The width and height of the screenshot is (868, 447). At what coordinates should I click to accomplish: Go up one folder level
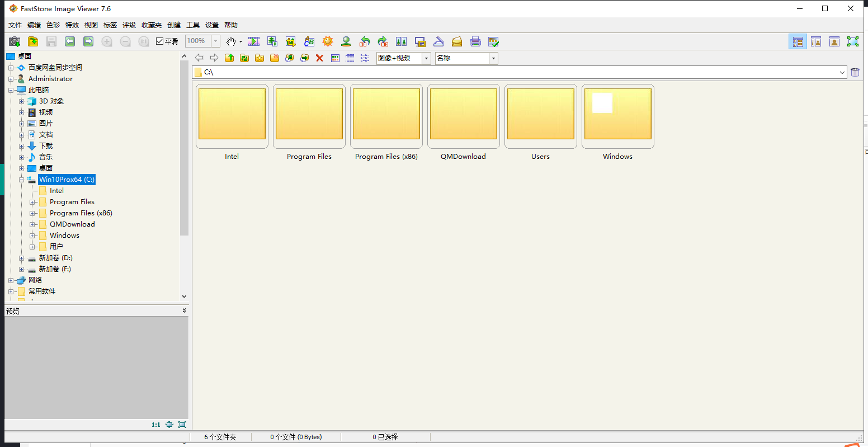[229, 58]
